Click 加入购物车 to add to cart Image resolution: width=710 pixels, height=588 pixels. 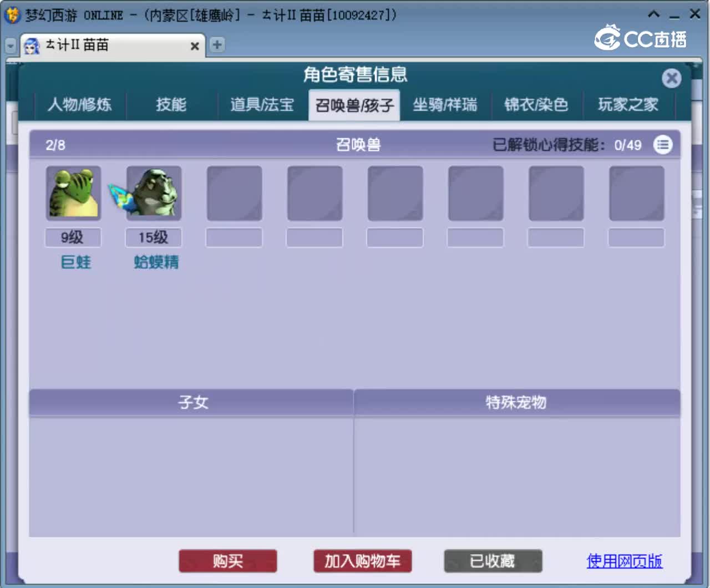click(362, 561)
